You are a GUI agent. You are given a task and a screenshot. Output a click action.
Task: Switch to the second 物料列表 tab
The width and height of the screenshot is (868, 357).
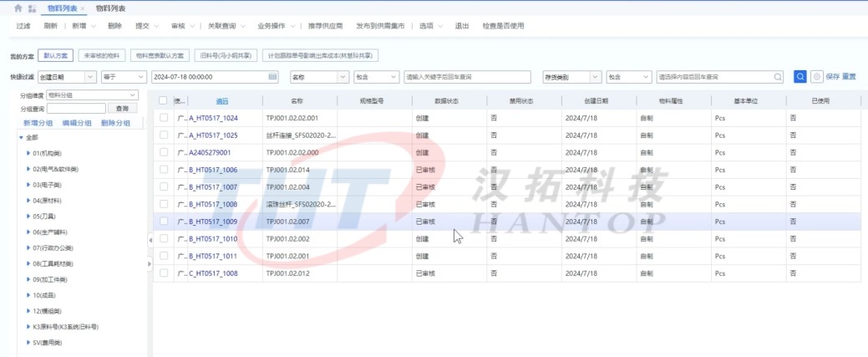click(x=111, y=8)
